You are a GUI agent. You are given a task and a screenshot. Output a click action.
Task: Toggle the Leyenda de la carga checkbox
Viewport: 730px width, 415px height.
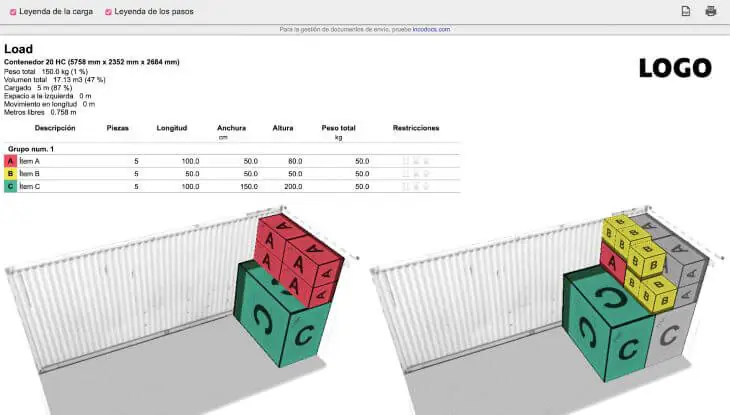coord(10,12)
